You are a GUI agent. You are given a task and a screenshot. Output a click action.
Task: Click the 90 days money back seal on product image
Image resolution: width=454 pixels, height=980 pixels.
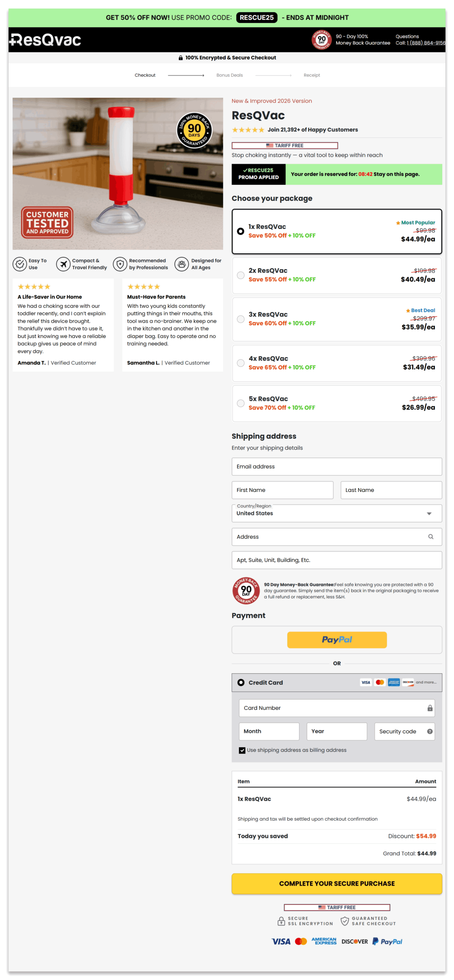pos(194,130)
